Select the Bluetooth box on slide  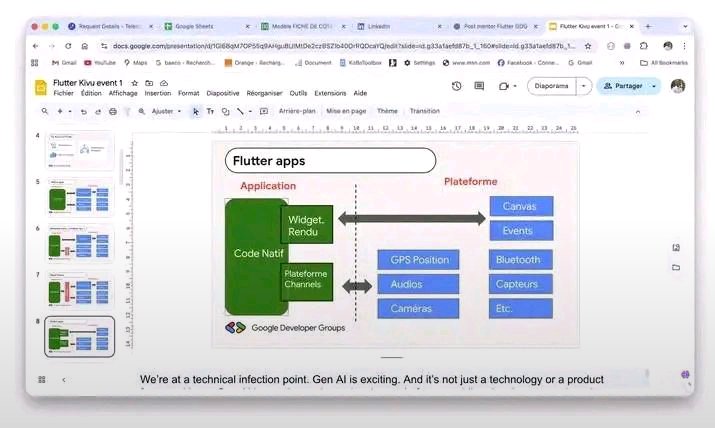[520, 260]
